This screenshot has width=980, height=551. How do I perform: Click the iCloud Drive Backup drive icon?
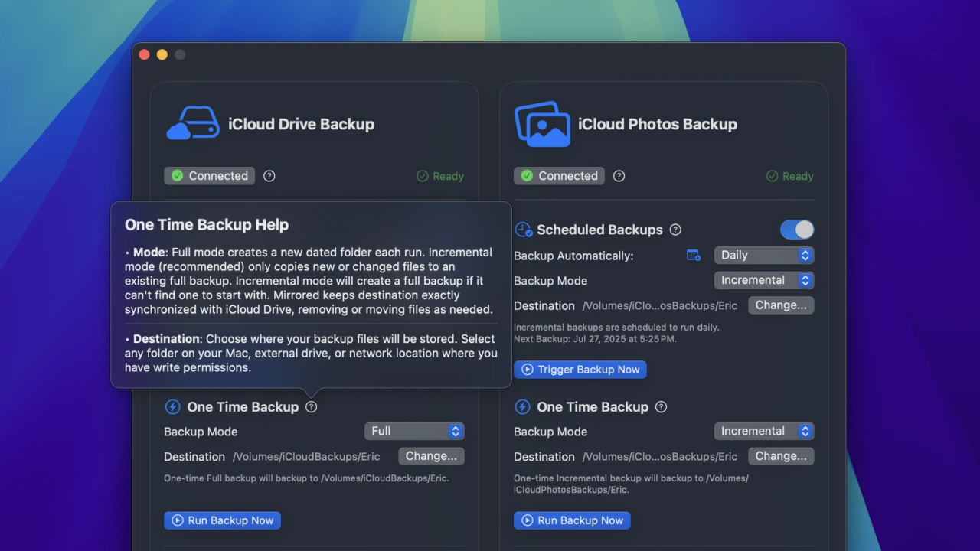click(x=192, y=124)
